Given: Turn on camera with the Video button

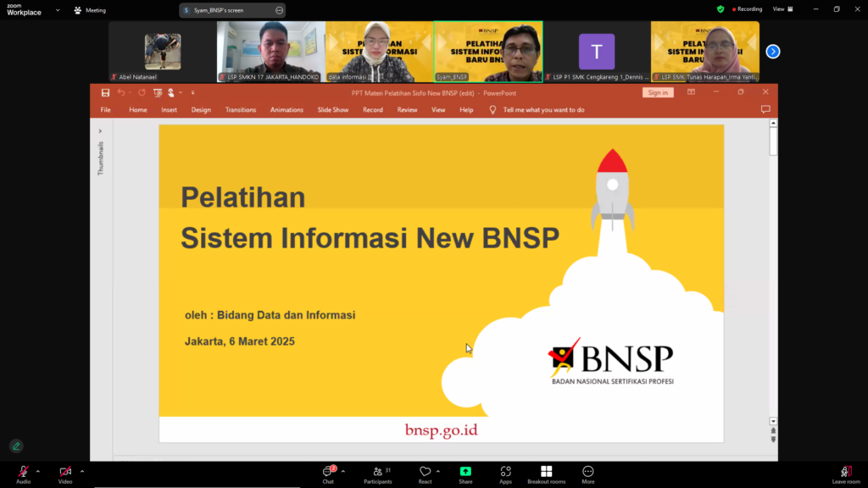Looking at the screenshot, I should 65,472.
